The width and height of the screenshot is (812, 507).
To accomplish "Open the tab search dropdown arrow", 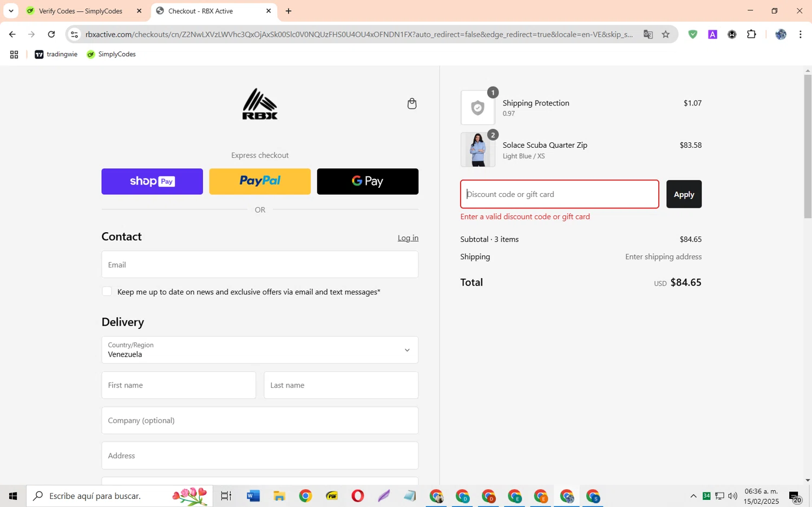I will [x=11, y=11].
